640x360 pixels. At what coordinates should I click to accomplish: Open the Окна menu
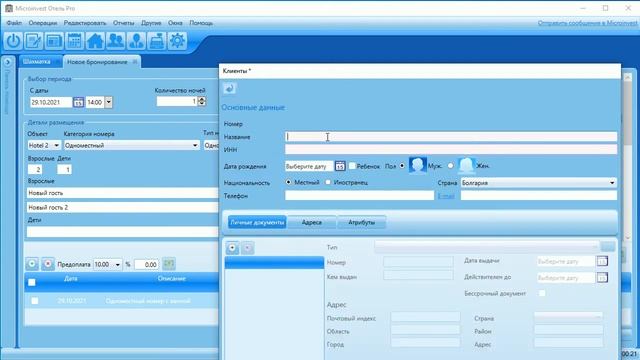tap(175, 23)
